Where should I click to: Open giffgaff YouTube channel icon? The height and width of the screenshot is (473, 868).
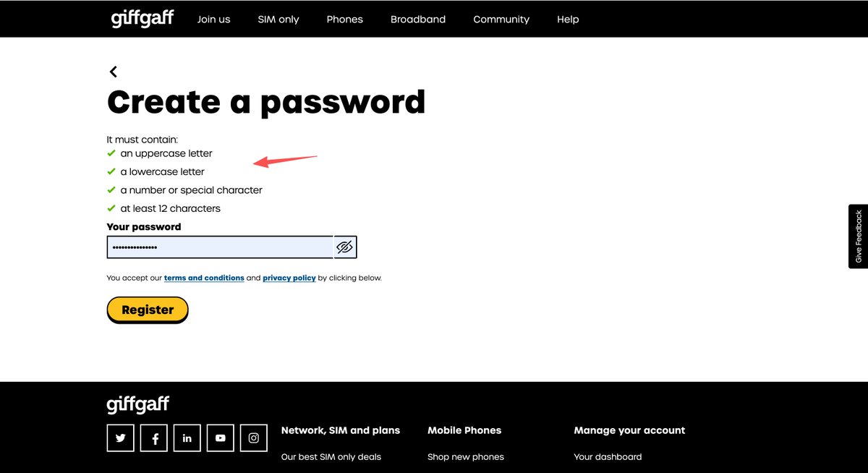tap(221, 438)
